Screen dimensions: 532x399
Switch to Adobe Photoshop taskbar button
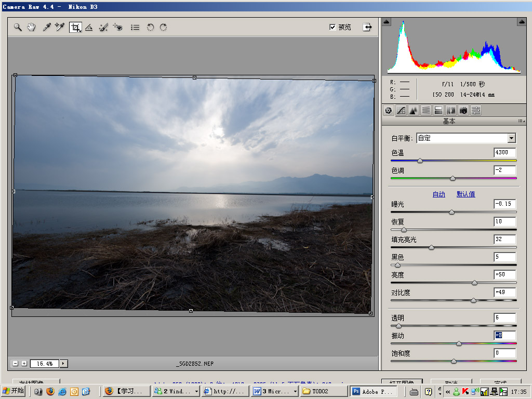coord(373,392)
